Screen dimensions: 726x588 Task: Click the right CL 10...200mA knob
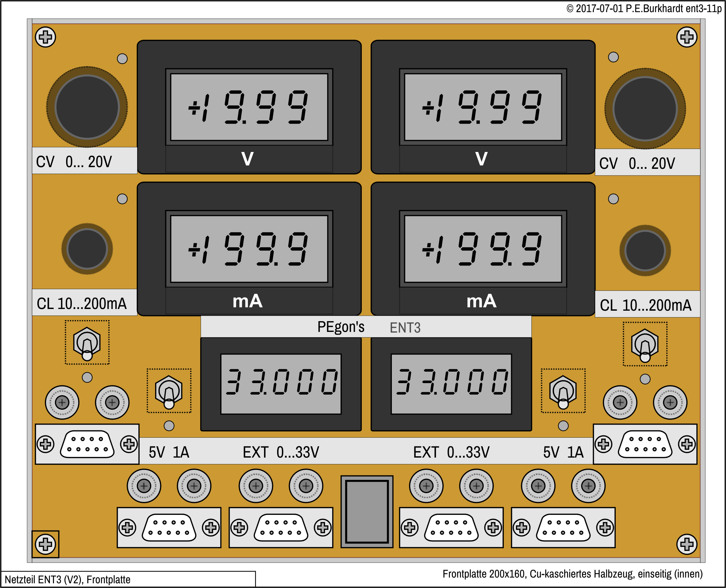645,251
